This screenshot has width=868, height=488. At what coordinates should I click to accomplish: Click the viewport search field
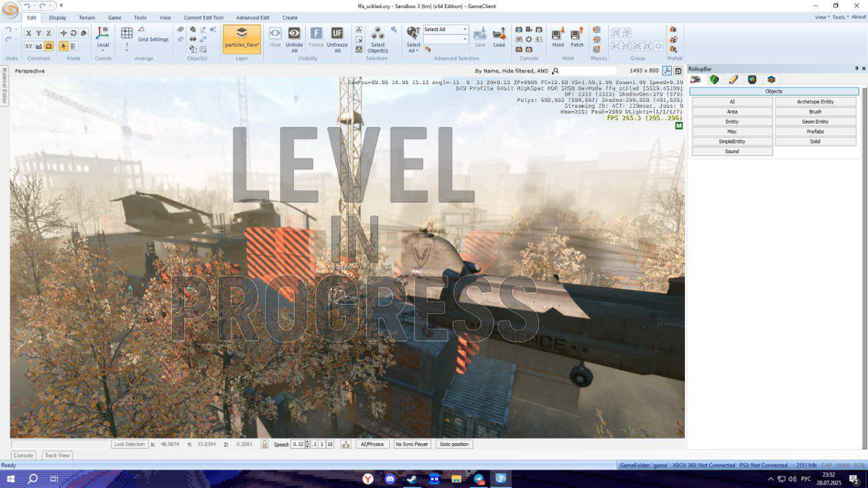pos(587,71)
